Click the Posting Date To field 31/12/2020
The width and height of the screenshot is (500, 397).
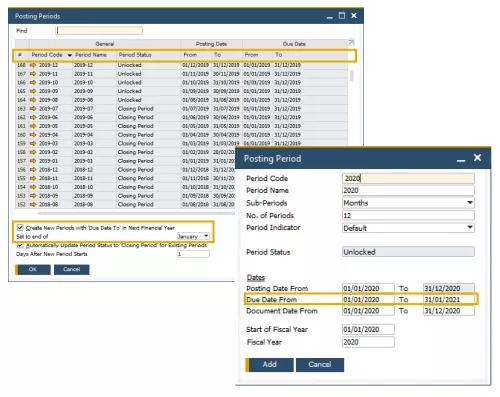coord(449,288)
